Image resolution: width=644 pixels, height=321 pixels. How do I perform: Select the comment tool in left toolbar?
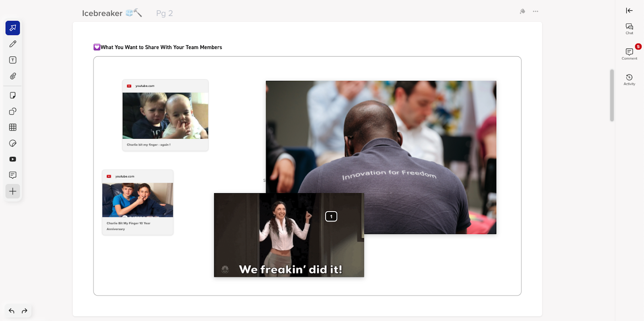13,175
